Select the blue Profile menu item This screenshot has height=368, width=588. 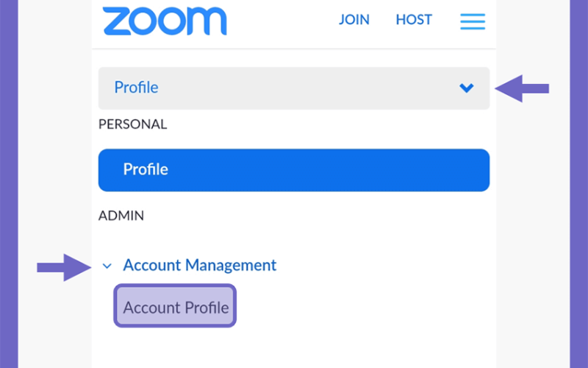tap(293, 170)
